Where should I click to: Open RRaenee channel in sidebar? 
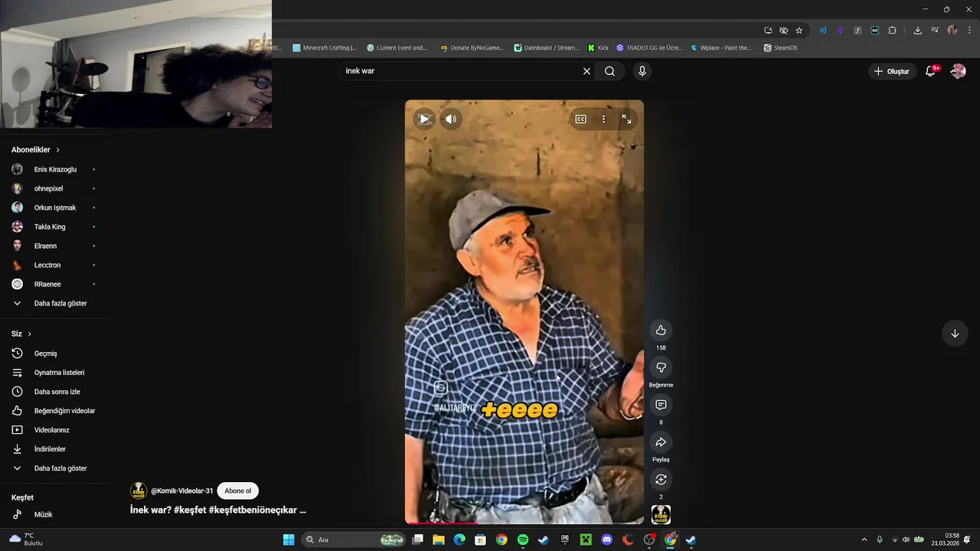(55, 284)
